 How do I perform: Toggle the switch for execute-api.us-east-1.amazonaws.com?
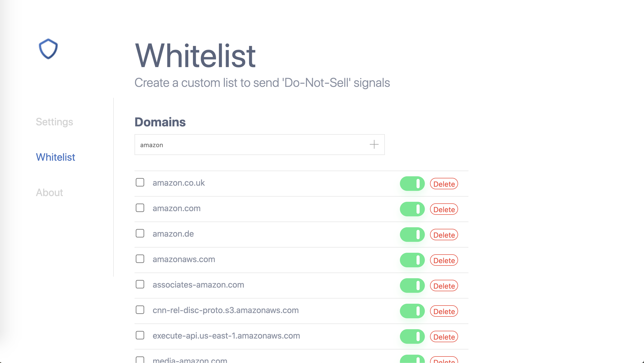click(x=412, y=336)
